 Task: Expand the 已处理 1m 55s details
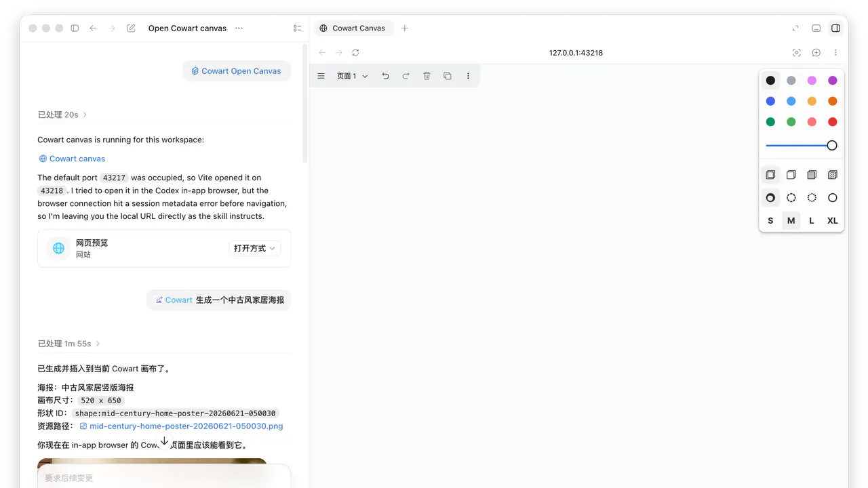pos(69,344)
